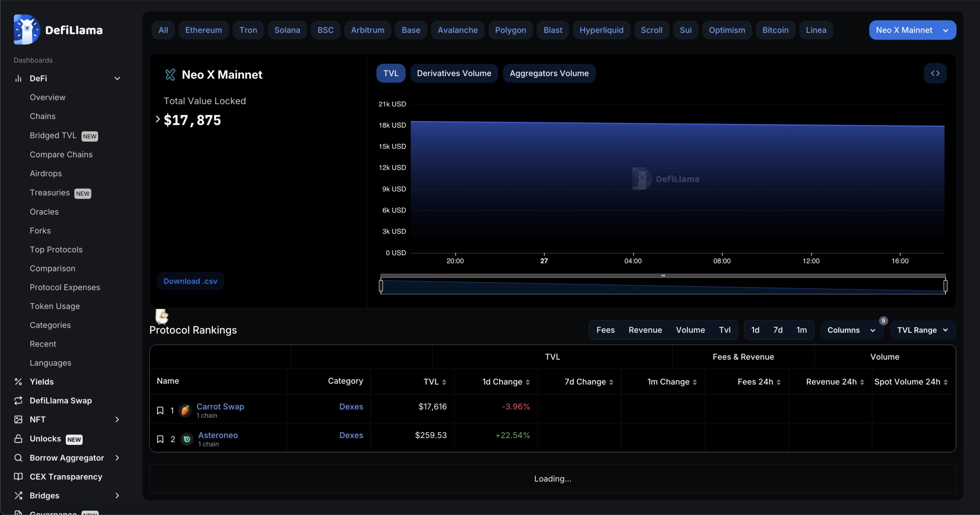Click the DefiLlama logo icon
This screenshot has width=980, height=515.
pyautogui.click(x=26, y=30)
